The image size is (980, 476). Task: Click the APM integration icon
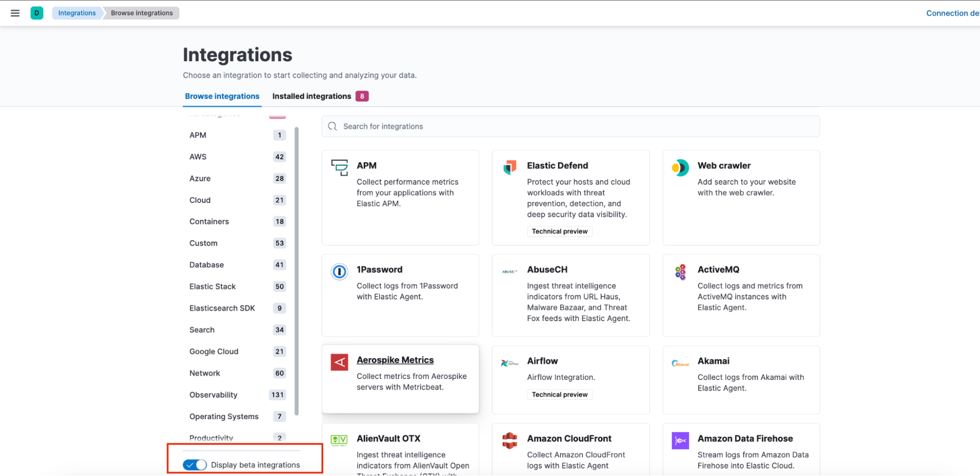[x=339, y=167]
